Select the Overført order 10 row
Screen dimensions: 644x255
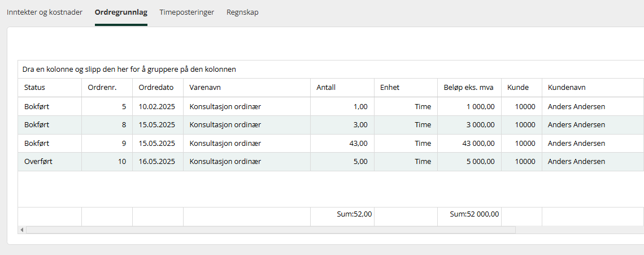331,162
